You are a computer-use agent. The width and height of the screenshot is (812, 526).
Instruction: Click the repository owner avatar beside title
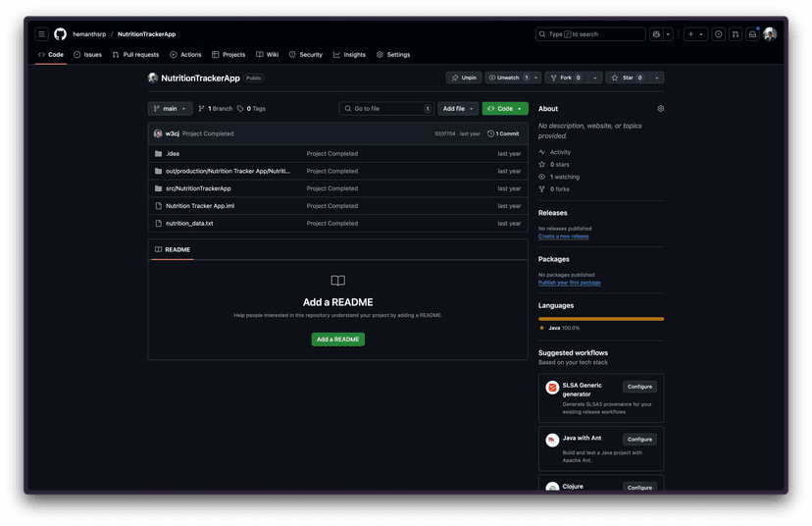(153, 78)
